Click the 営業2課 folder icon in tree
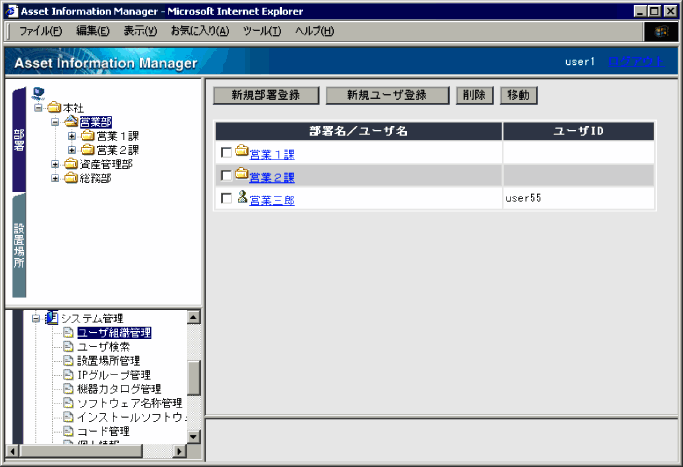This screenshot has width=683, height=467. click(88, 149)
